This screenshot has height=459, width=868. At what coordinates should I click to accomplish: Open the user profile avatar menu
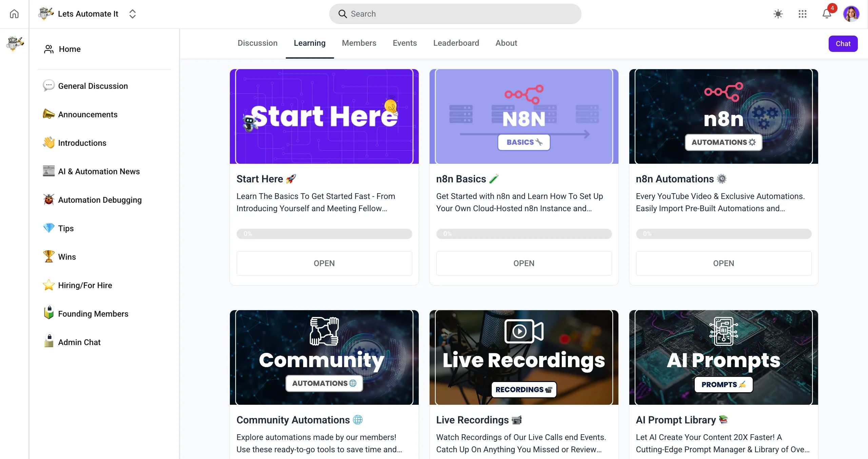tap(851, 14)
